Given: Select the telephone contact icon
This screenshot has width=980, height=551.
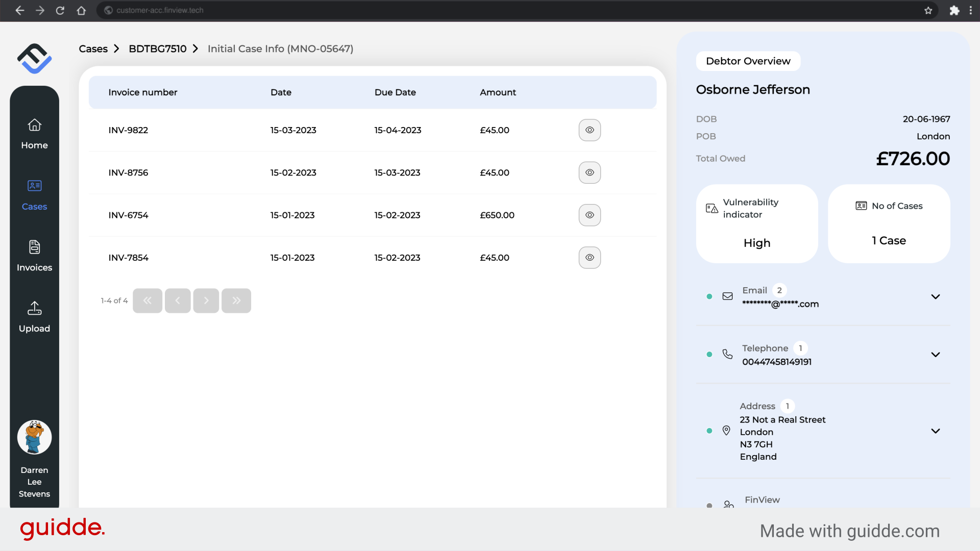Looking at the screenshot, I should tap(727, 355).
